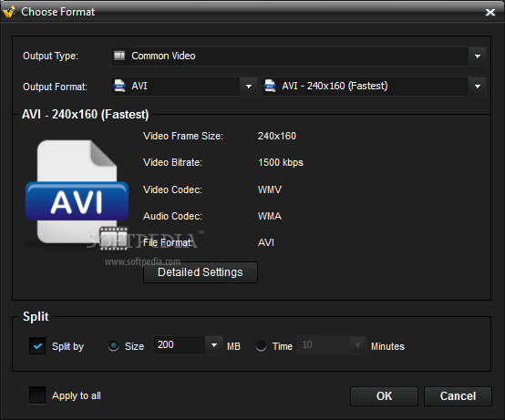Click the AVI - 240x160 (Fastest) section heading
Screen dimensions: 505x420
tap(86, 115)
